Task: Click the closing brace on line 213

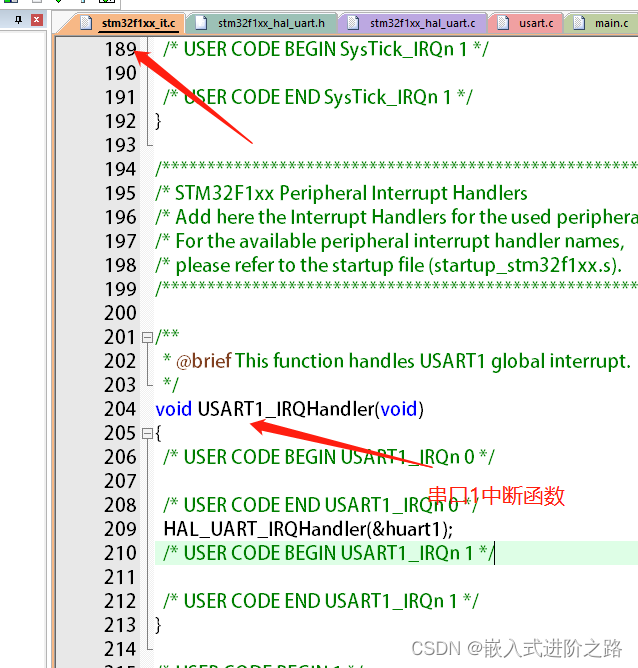Action: pyautogui.click(x=158, y=625)
